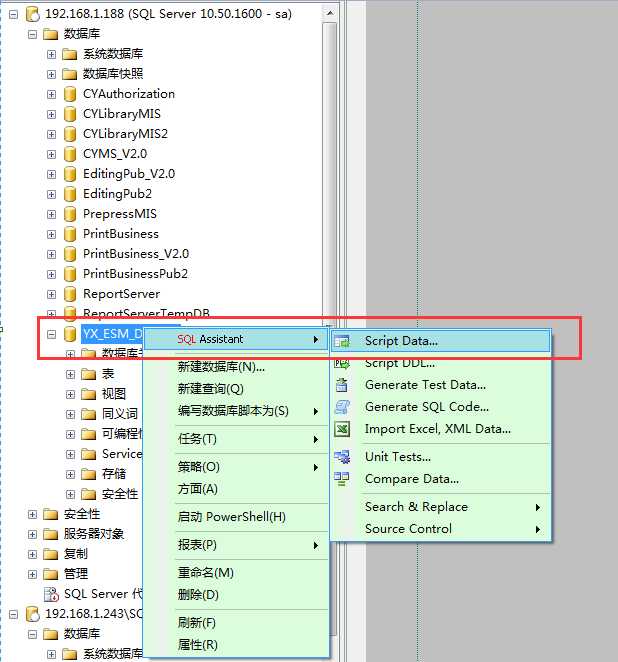Image resolution: width=618 pixels, height=662 pixels.
Task: Click the Script DDL icon
Action: (x=342, y=363)
